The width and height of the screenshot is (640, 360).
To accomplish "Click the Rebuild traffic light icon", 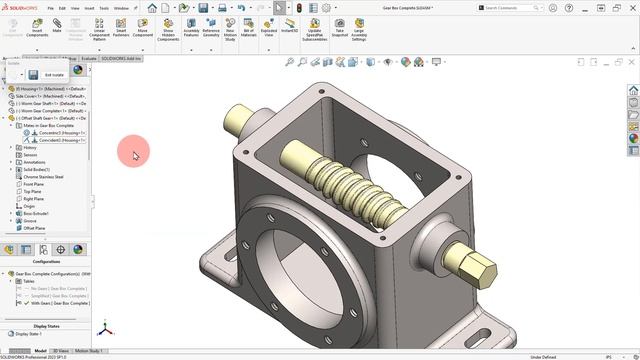I will [x=299, y=8].
